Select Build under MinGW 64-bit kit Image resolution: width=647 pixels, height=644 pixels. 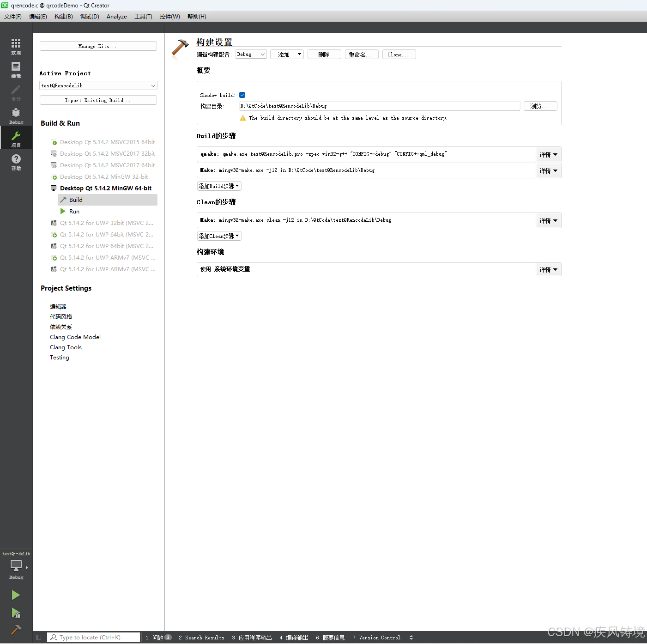(x=108, y=200)
